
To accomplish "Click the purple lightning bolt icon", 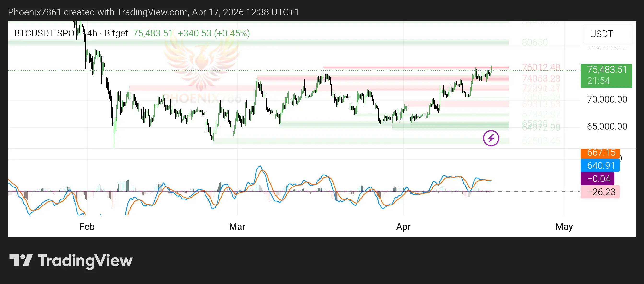I will tap(491, 138).
